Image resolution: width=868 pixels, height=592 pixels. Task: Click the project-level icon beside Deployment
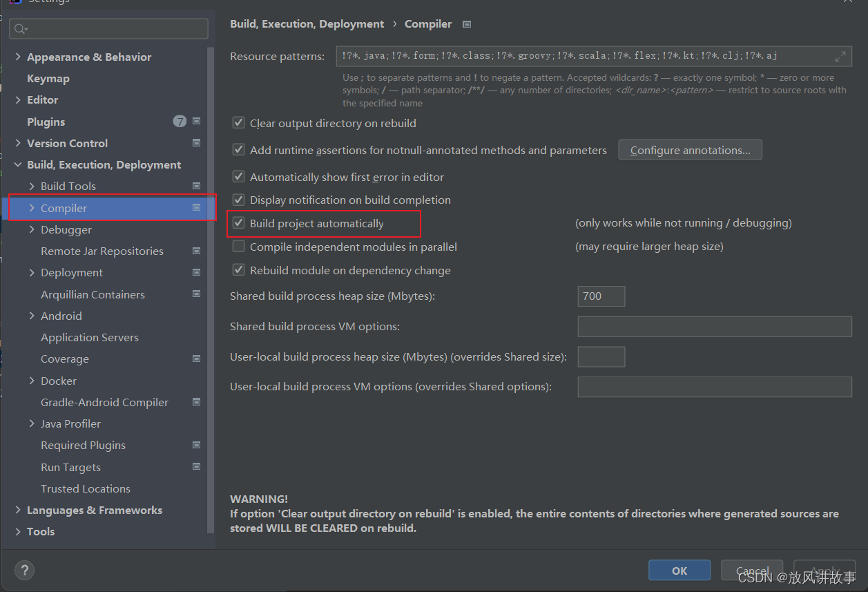point(197,272)
